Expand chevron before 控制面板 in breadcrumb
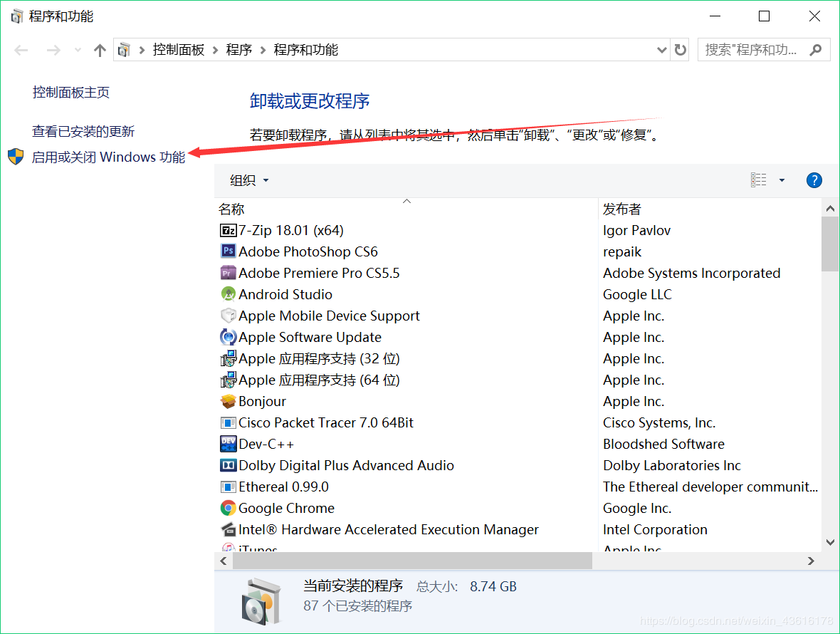This screenshot has height=634, width=840. (142, 51)
